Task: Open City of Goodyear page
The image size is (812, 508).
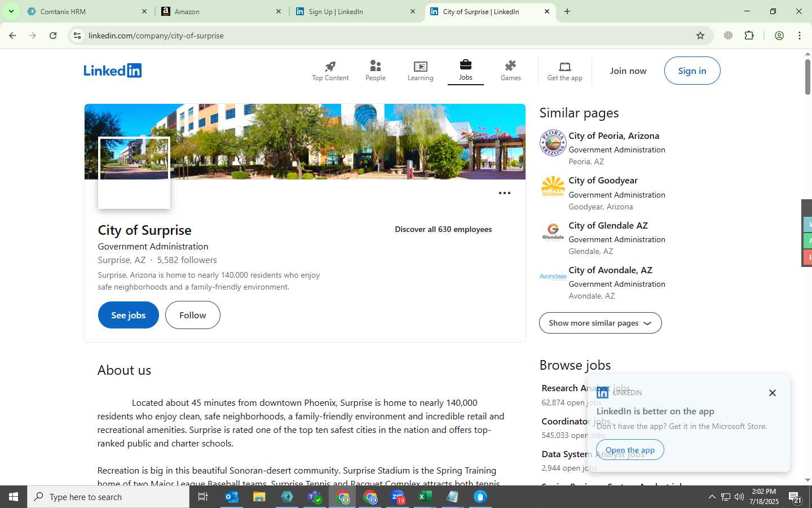Action: tap(603, 181)
